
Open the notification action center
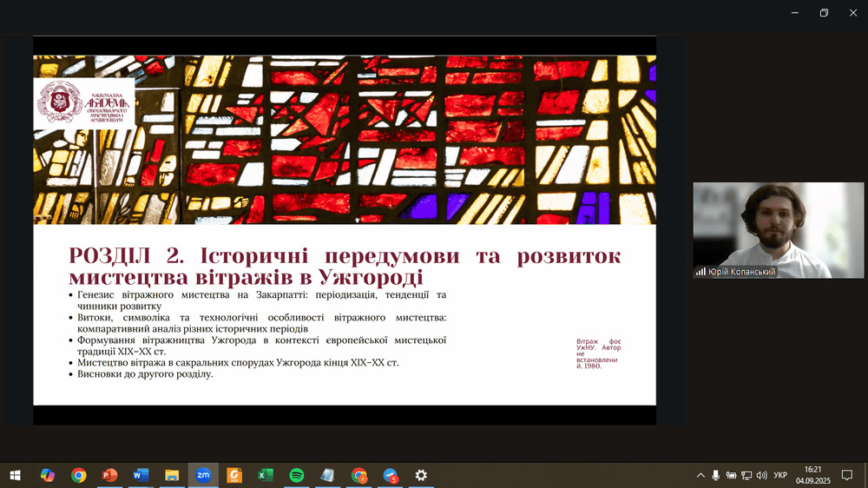click(x=847, y=475)
